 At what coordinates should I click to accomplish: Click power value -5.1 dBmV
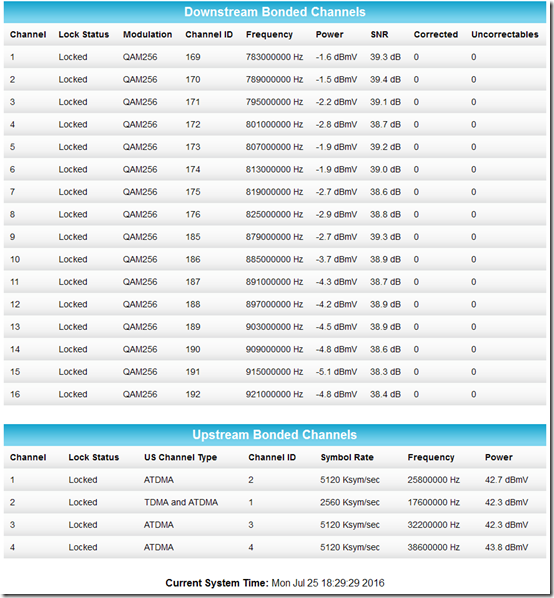pyautogui.click(x=336, y=372)
